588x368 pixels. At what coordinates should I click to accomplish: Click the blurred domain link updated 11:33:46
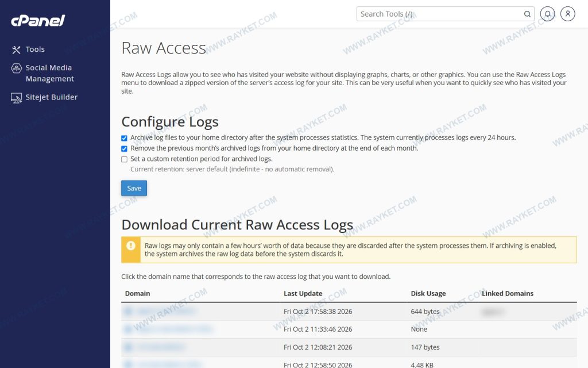pyautogui.click(x=175, y=329)
